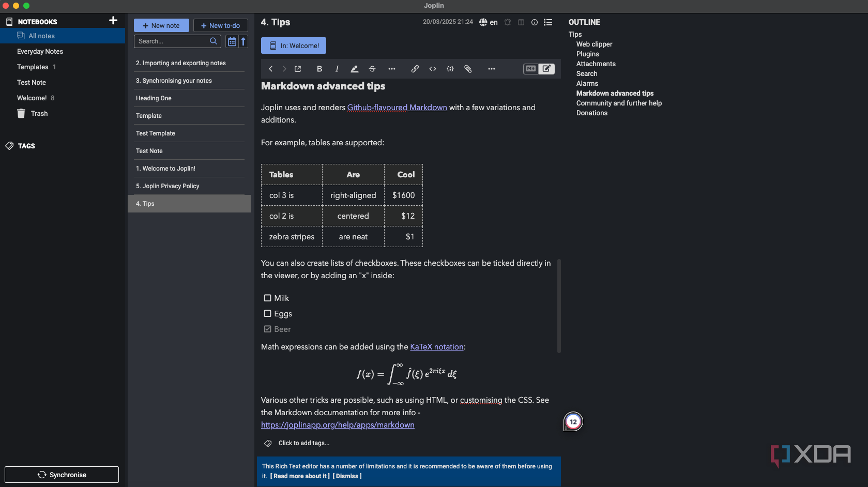Open note 5. Joplin Privacy Policy
This screenshot has width=868, height=487.
coord(189,186)
